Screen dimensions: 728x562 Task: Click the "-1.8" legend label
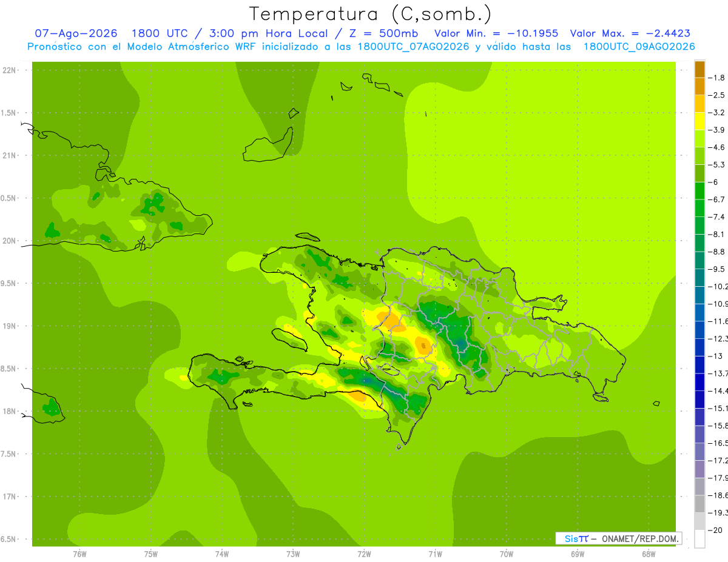[718, 78]
